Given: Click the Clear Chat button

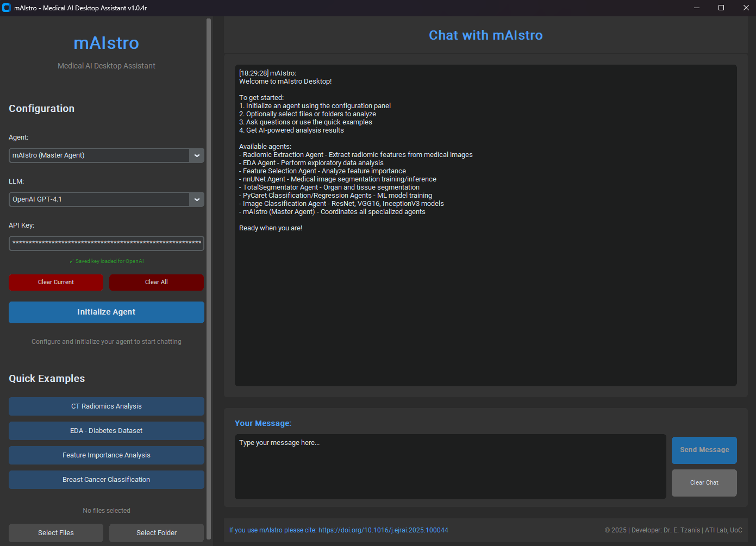Looking at the screenshot, I should [x=704, y=483].
